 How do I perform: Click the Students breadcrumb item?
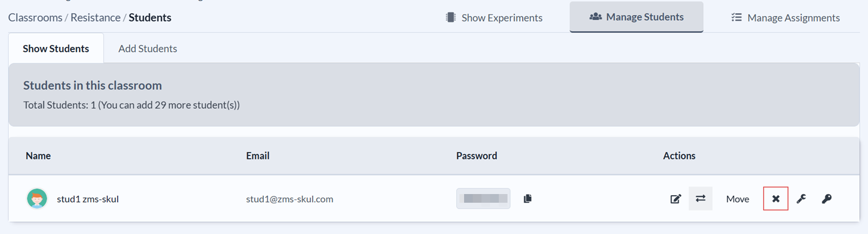tap(150, 17)
